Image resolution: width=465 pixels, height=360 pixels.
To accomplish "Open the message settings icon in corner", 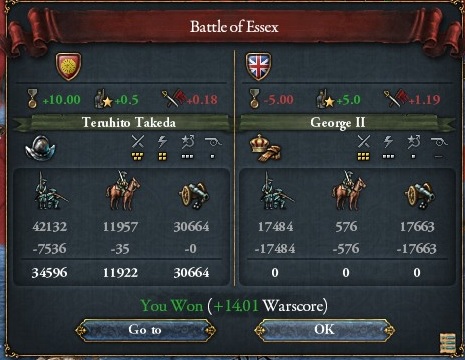I will (448, 343).
